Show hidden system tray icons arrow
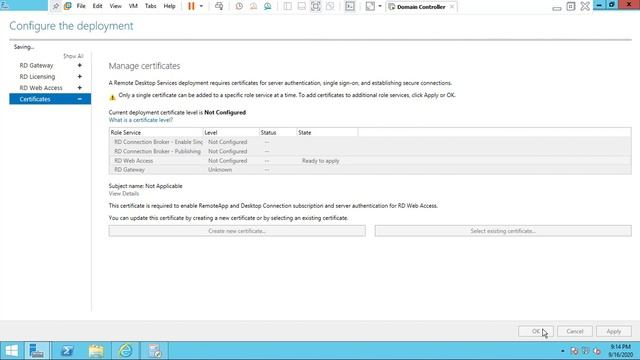The width and height of the screenshot is (640, 360). (562, 351)
